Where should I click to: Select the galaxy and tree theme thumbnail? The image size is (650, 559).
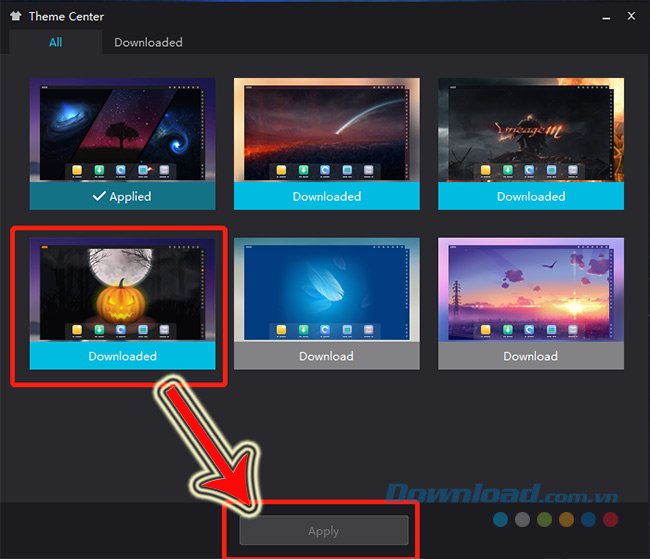pyautogui.click(x=122, y=130)
